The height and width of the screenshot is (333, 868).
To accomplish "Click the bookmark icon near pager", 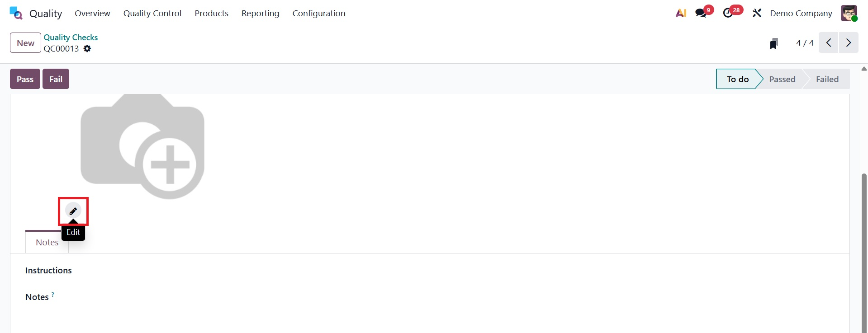I will coord(773,43).
